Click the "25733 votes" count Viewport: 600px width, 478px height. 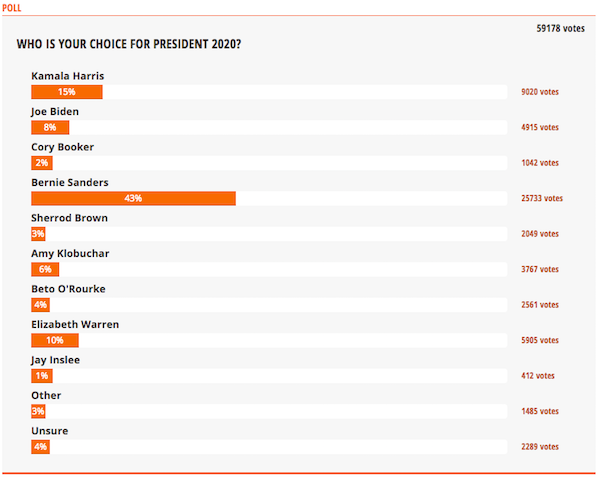542,198
